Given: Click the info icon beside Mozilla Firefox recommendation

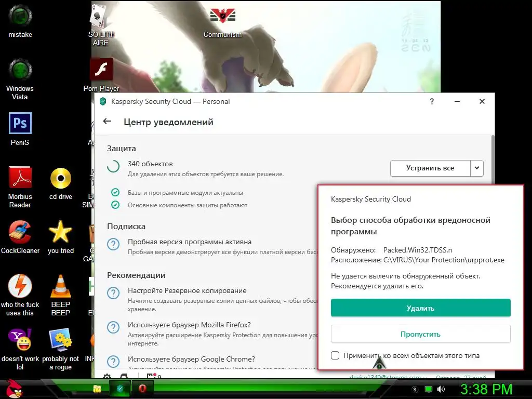Looking at the screenshot, I should [x=113, y=327].
